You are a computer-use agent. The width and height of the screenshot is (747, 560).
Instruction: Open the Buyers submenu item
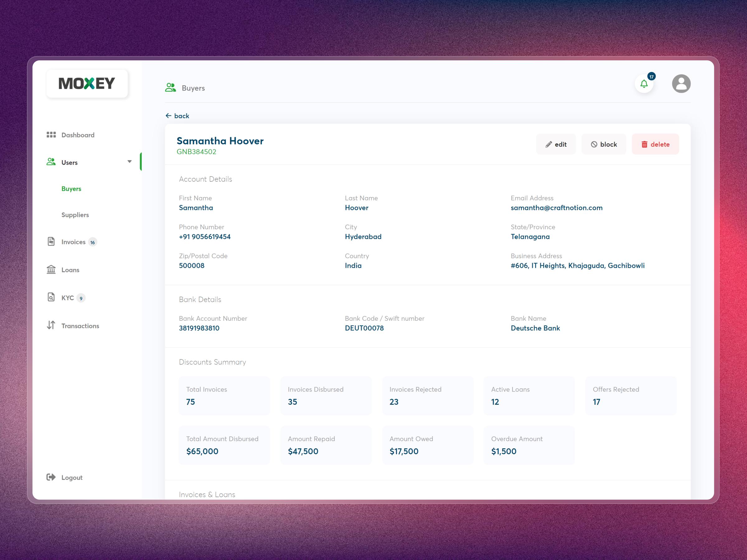point(71,189)
